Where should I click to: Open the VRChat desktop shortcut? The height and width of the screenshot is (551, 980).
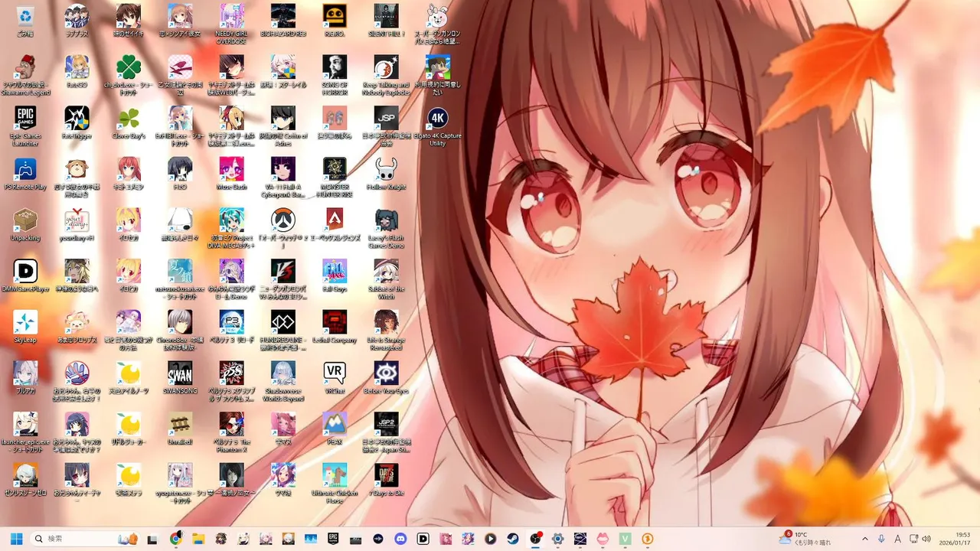click(x=334, y=378)
